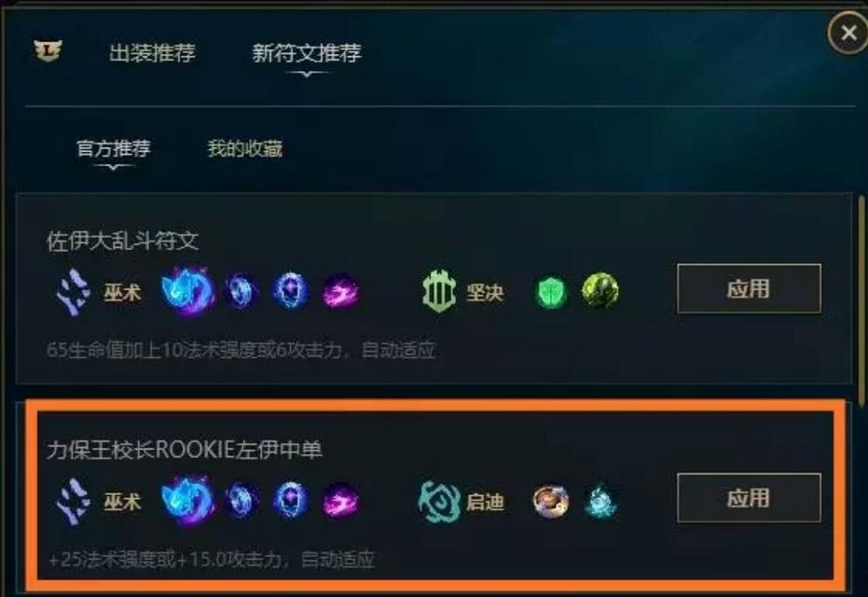
Task: Select the Transcendence rune in first row
Action: [x=290, y=290]
